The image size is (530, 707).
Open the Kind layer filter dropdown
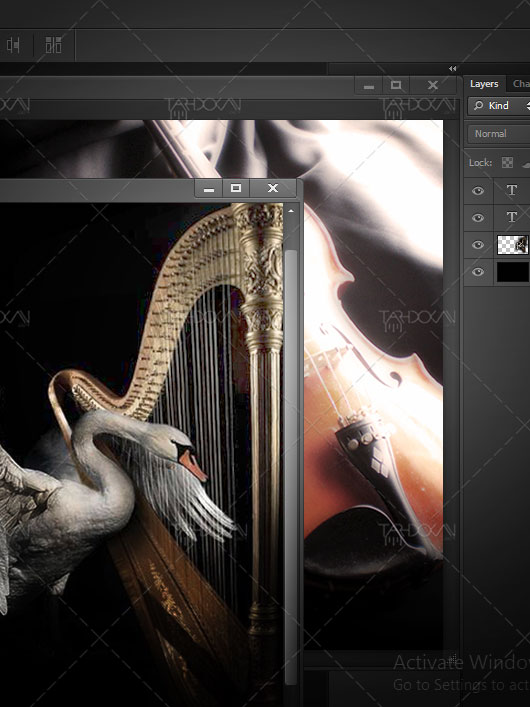pyautogui.click(x=499, y=106)
